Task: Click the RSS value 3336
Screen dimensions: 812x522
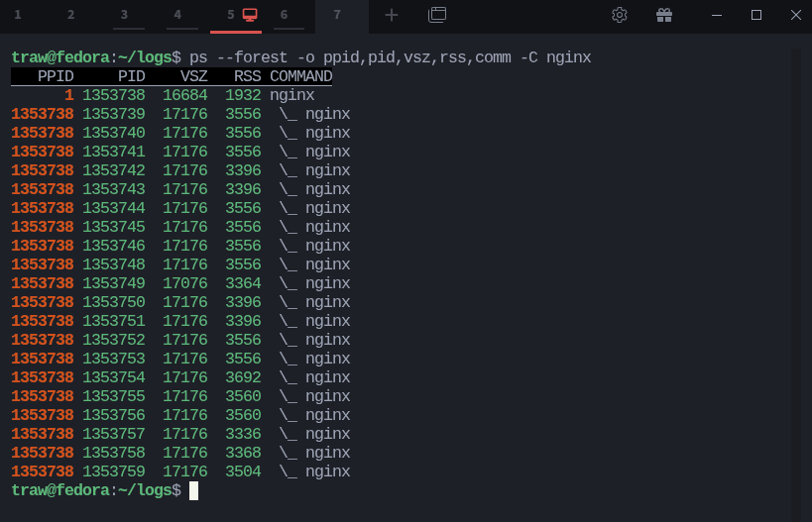Action: click(x=243, y=434)
